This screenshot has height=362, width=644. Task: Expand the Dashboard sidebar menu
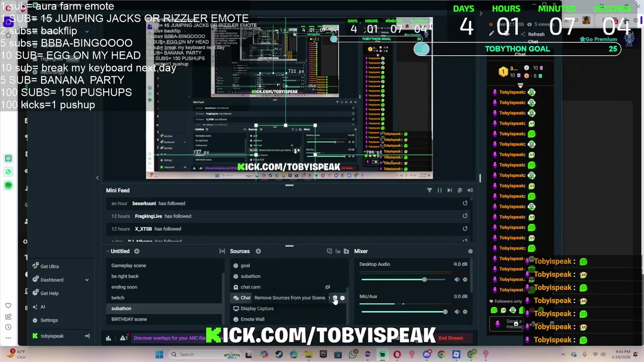(x=87, y=280)
